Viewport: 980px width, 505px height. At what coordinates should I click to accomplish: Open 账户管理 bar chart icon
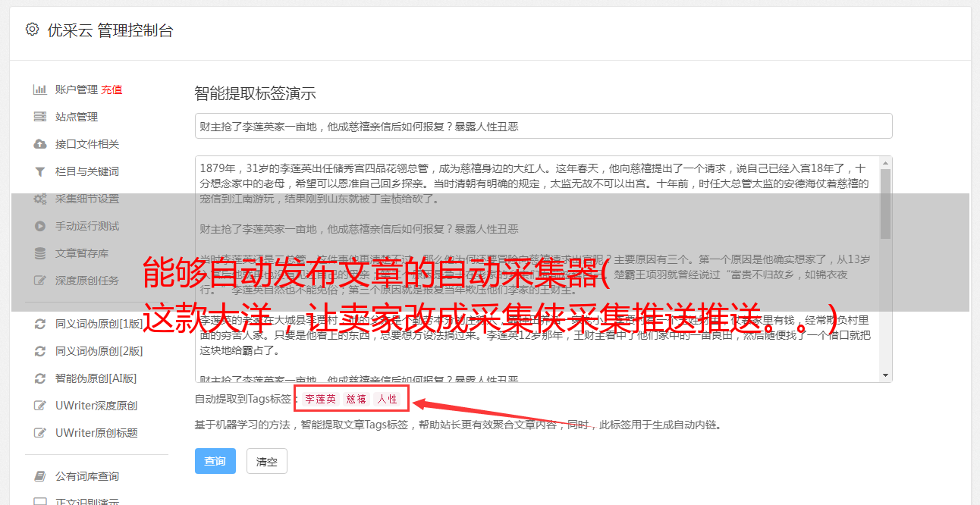40,89
